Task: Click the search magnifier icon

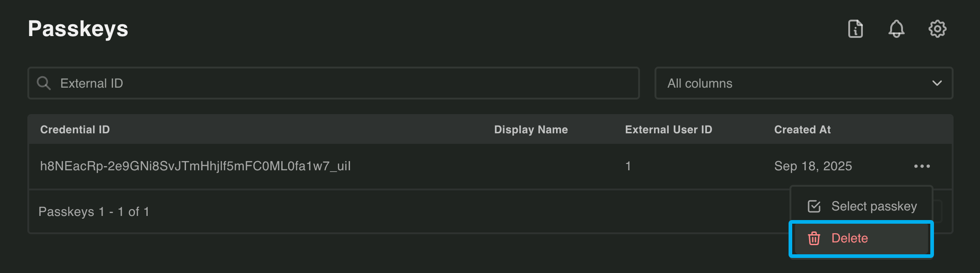Action: point(44,83)
